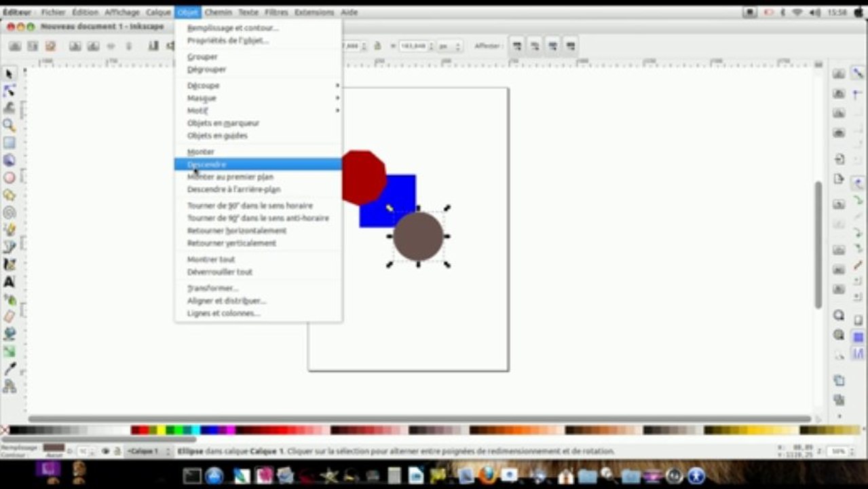Open Terminal from the dock
Image resolution: width=868 pixels, height=489 pixels.
[x=193, y=476]
